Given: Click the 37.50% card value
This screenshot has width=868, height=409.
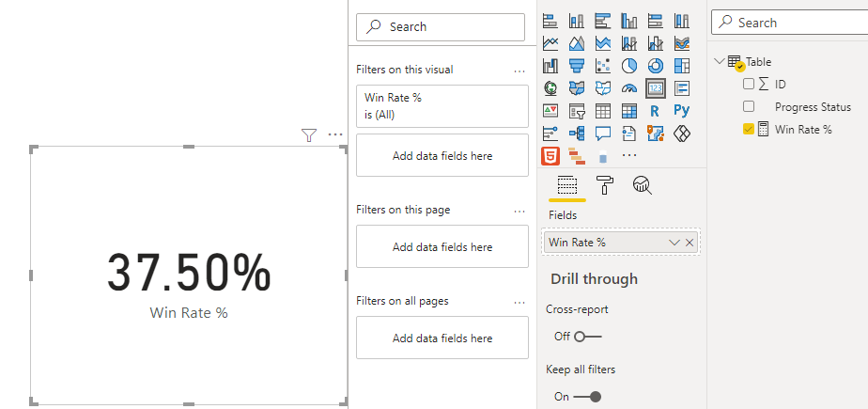Looking at the screenshot, I should (x=190, y=272).
